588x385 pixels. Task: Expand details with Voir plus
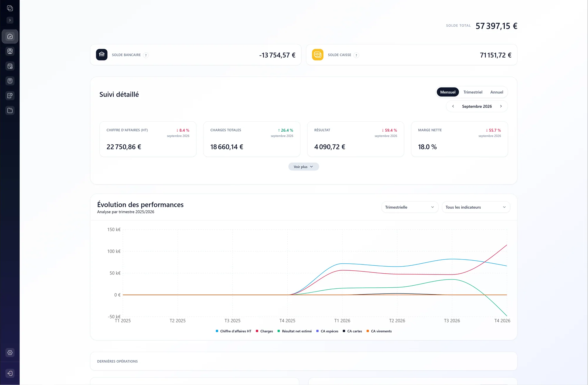point(303,167)
